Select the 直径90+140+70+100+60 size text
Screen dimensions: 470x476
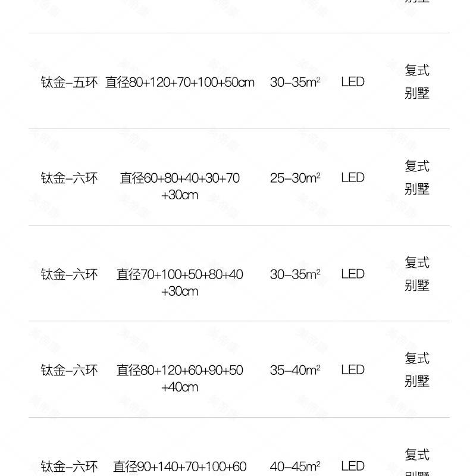coord(180,466)
